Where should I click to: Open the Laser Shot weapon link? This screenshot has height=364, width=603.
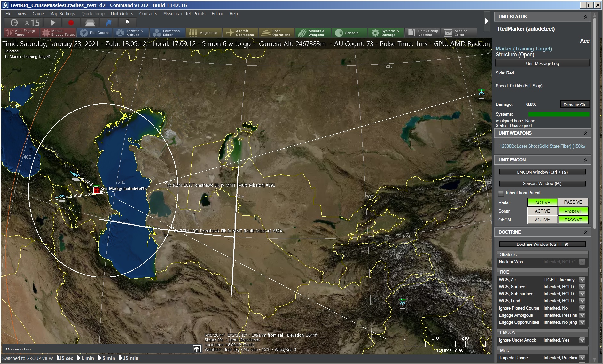click(543, 146)
